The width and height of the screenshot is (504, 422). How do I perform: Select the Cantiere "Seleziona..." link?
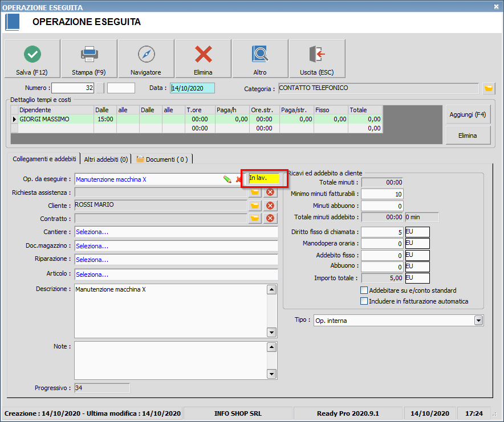click(92, 232)
